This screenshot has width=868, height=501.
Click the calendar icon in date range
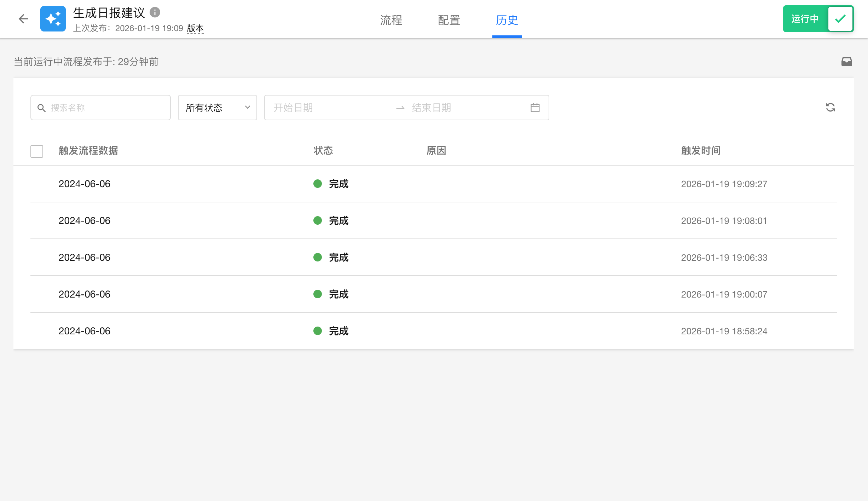tap(535, 108)
